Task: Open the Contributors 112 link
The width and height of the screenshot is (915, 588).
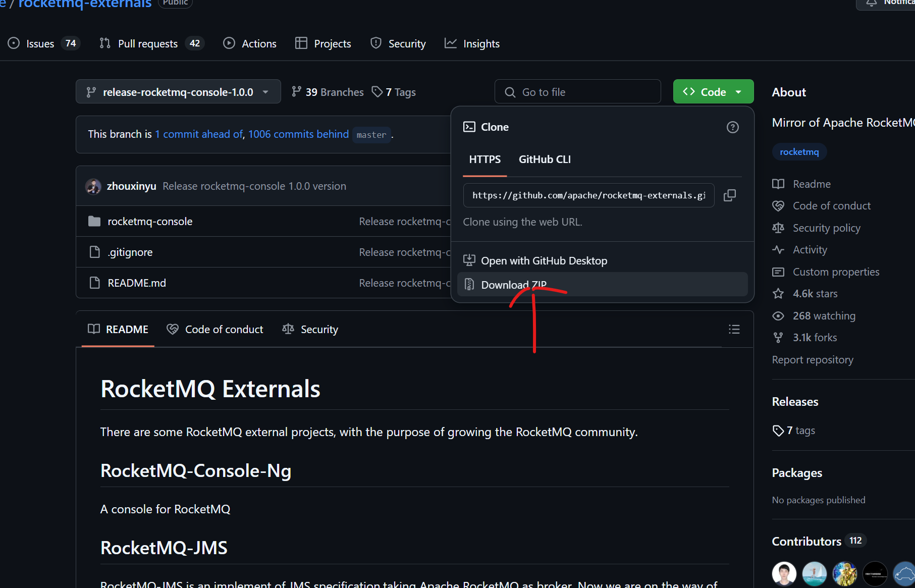Action: (819, 541)
